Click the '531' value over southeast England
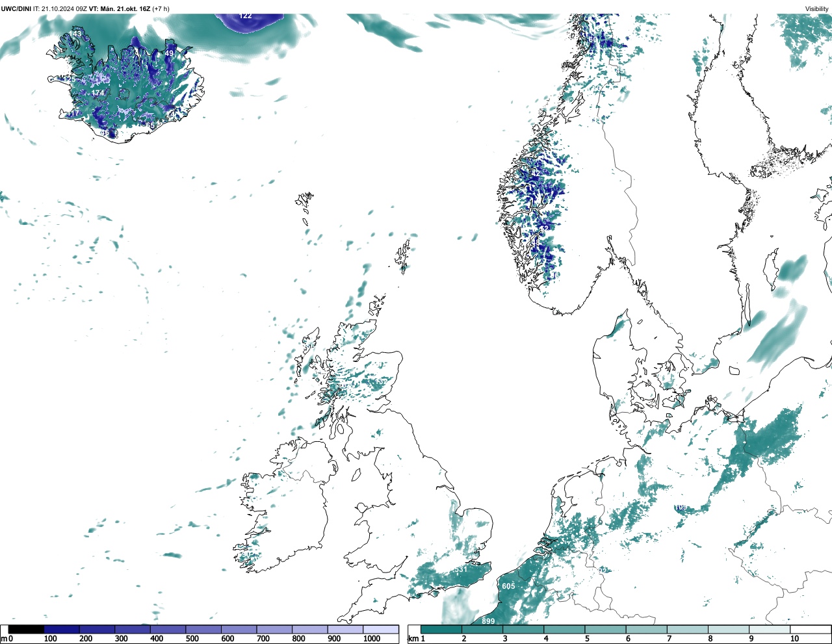Screen dimensions: 832x644 click(460, 569)
